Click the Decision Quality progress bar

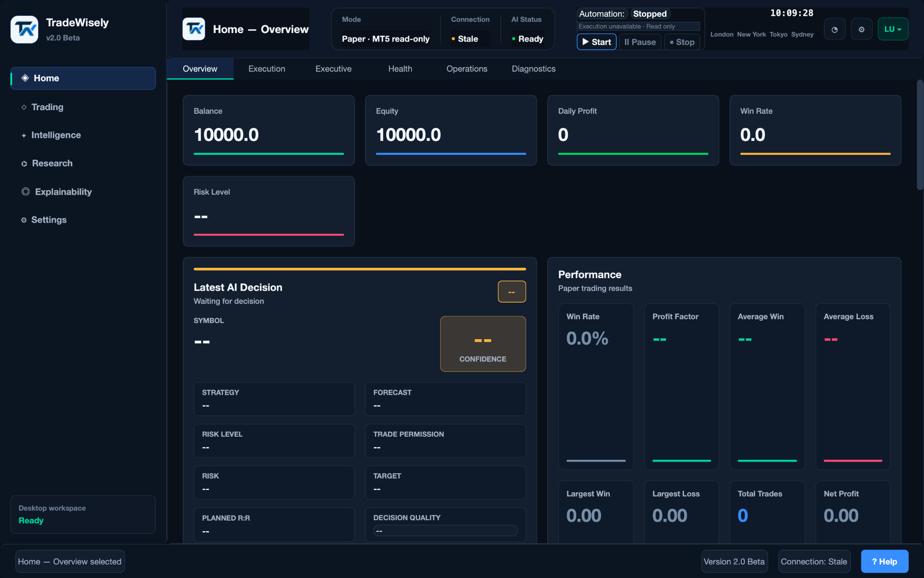click(445, 531)
